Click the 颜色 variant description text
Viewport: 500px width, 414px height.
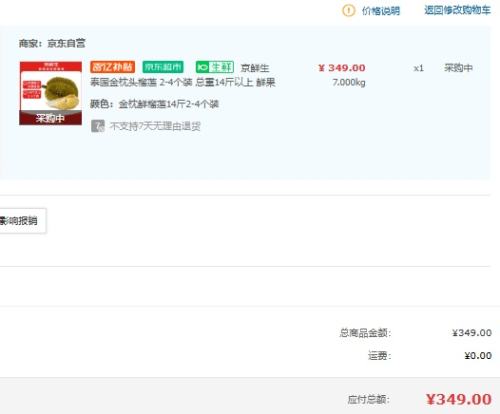[154, 104]
